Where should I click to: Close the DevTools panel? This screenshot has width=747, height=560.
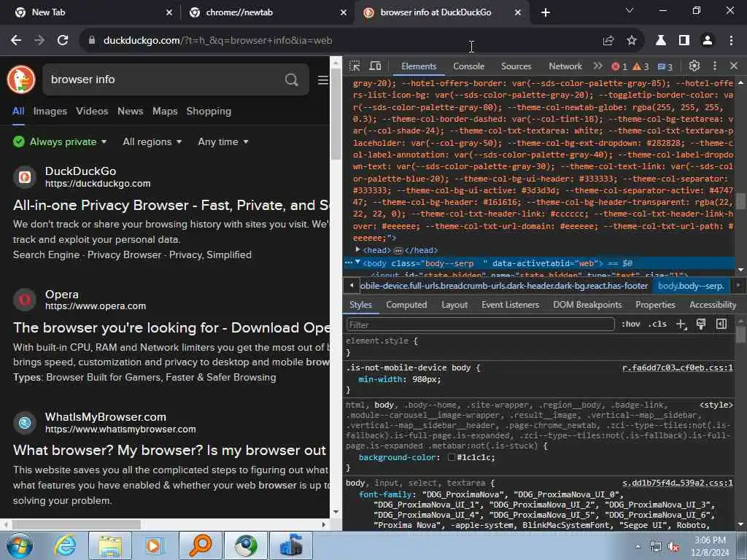(x=734, y=66)
